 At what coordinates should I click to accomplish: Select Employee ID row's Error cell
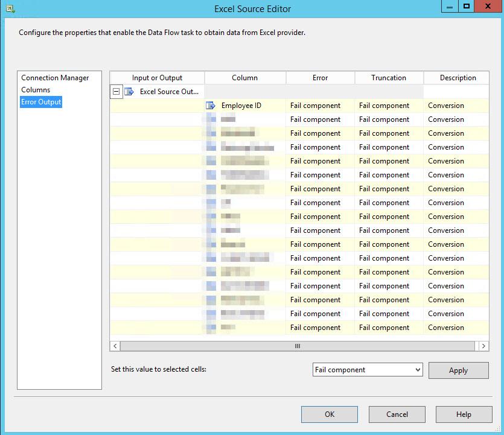tap(320, 106)
